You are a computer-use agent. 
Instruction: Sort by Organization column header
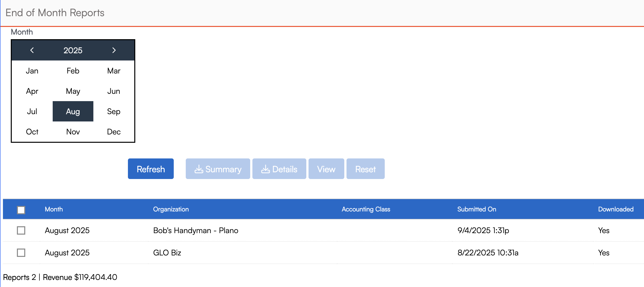[171, 209]
